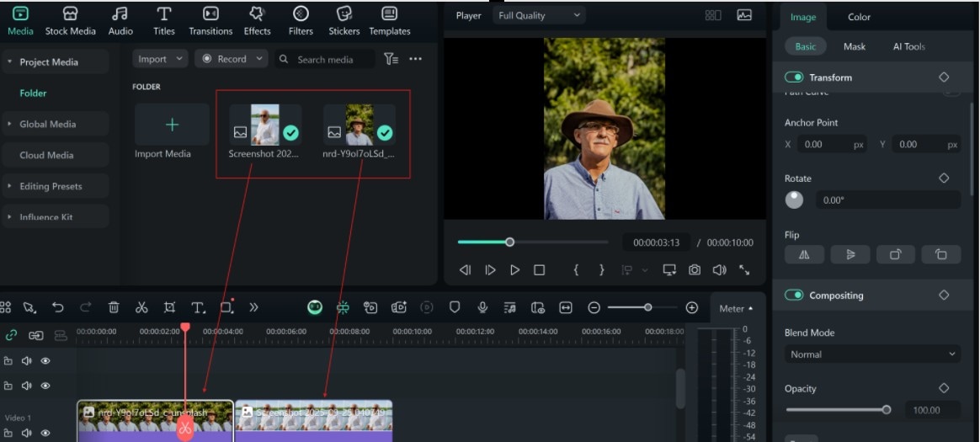Viewport: 980px width, 442px height.
Task: Add keyframe for Opacity diamond
Action: (x=944, y=388)
